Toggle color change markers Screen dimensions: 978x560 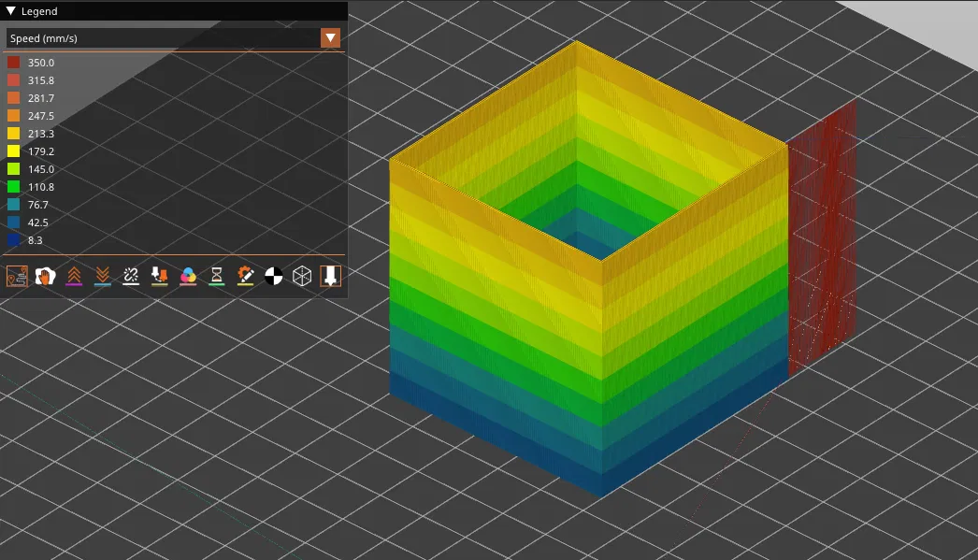(x=188, y=275)
